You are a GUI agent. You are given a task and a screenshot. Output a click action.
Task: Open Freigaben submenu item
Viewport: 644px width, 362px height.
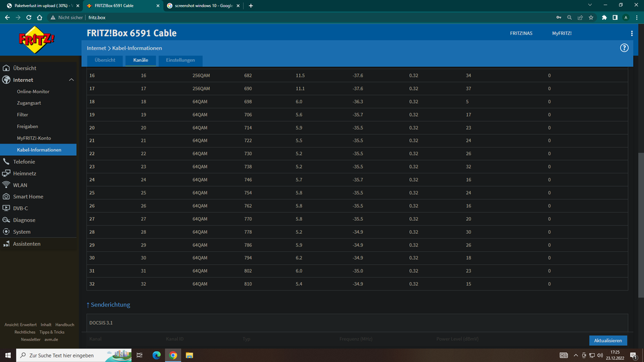[28, 126]
